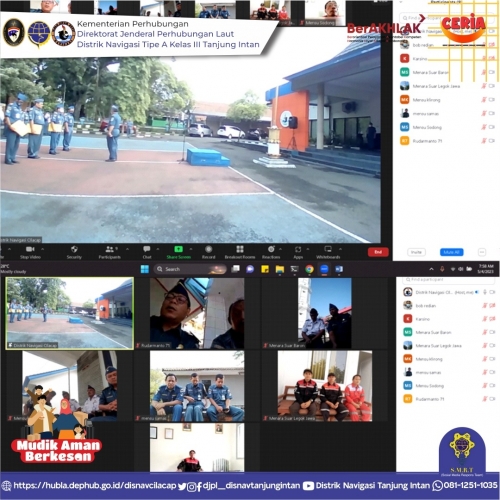Toggle Menara Suar Baron's mic below the taskbar clock
The width and height of the screenshot is (500, 500).
pyautogui.click(x=485, y=332)
